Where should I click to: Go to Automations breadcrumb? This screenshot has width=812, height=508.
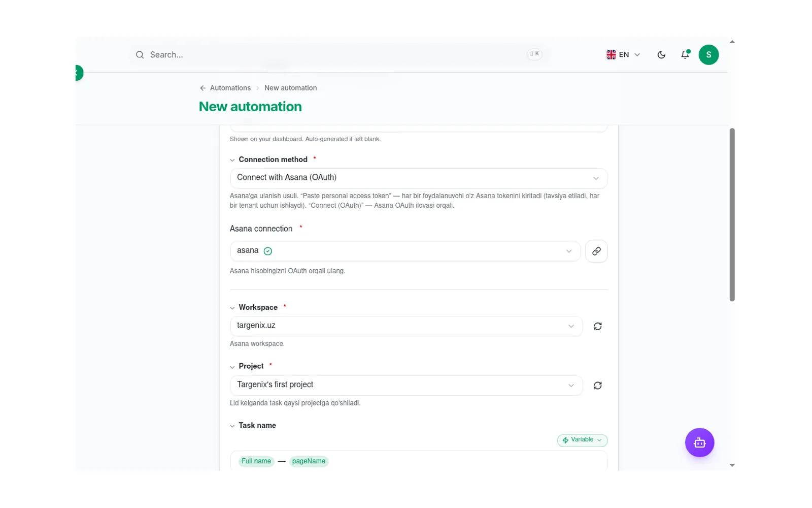pyautogui.click(x=230, y=88)
